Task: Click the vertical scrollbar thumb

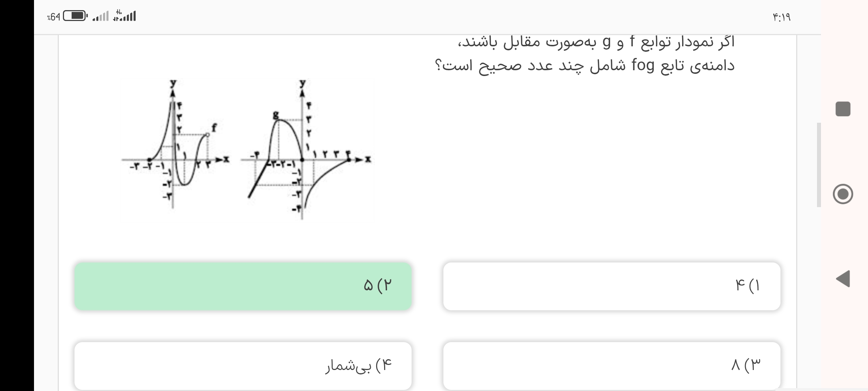Action: 819,165
